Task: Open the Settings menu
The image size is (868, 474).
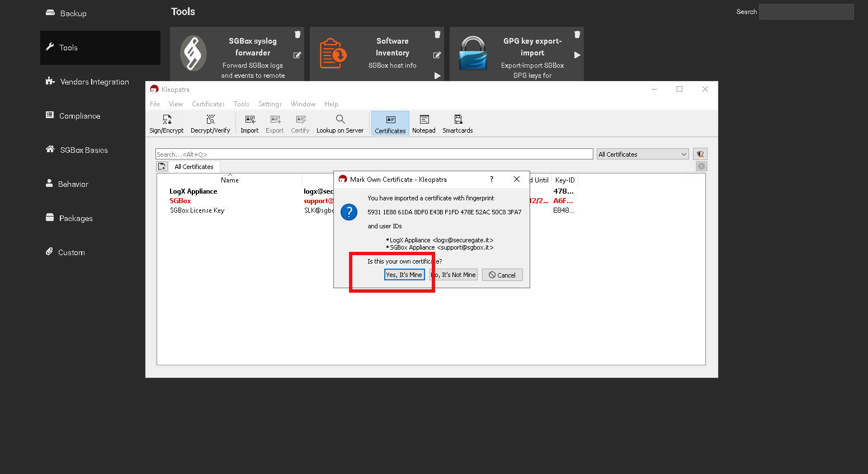Action: click(x=270, y=104)
